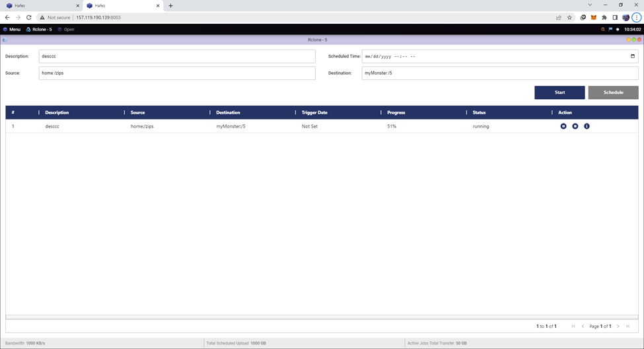This screenshot has width=644, height=349.
Task: Click the Schedule button
Action: click(x=613, y=93)
